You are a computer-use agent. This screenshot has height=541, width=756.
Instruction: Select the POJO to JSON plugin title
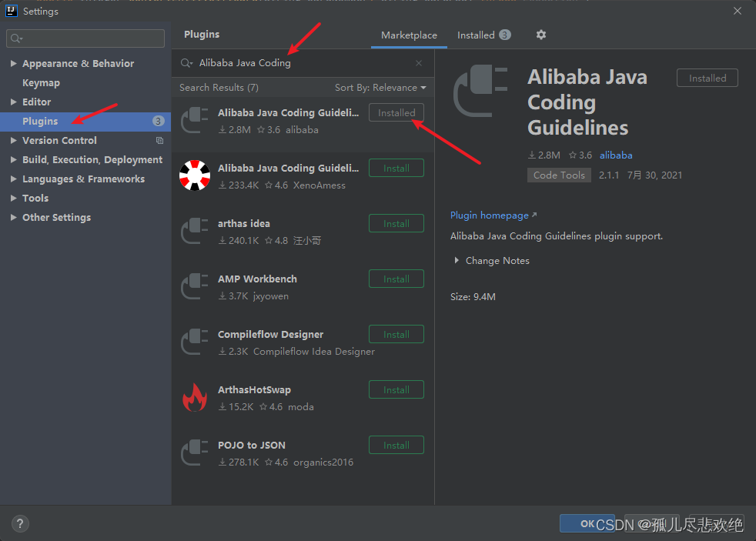tap(251, 445)
